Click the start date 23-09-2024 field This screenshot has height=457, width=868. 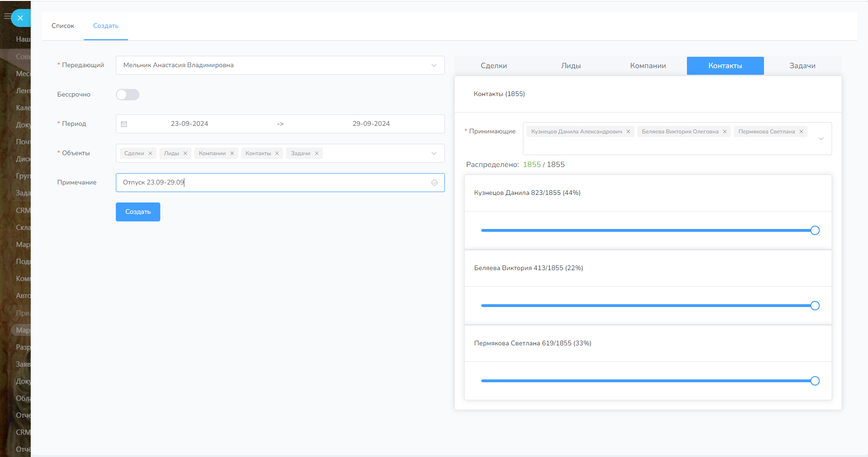190,124
